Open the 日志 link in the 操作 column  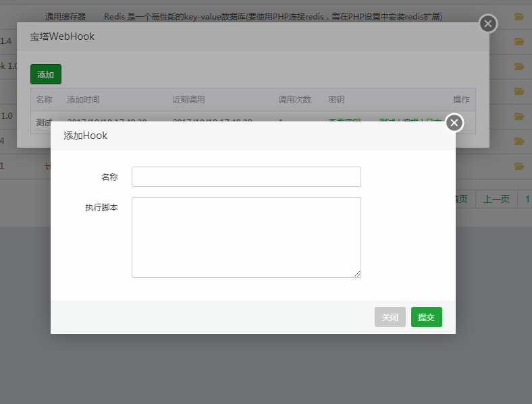pyautogui.click(x=433, y=120)
